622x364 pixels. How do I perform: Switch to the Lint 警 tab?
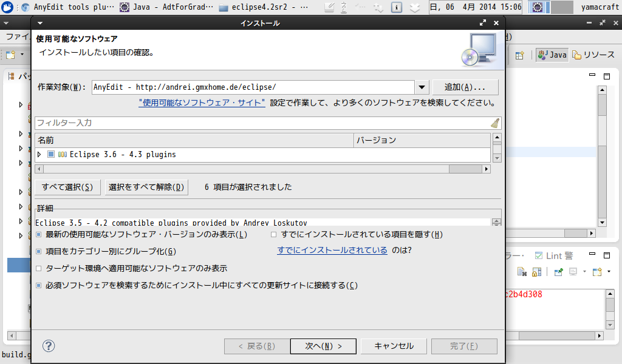554,255
